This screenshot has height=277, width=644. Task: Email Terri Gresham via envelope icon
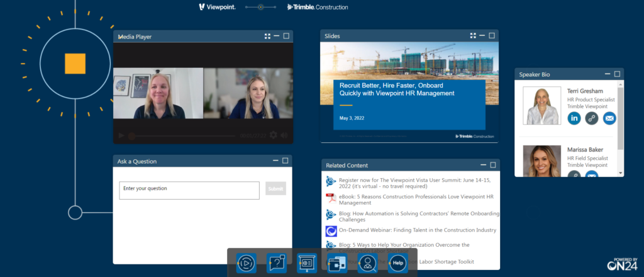click(609, 118)
